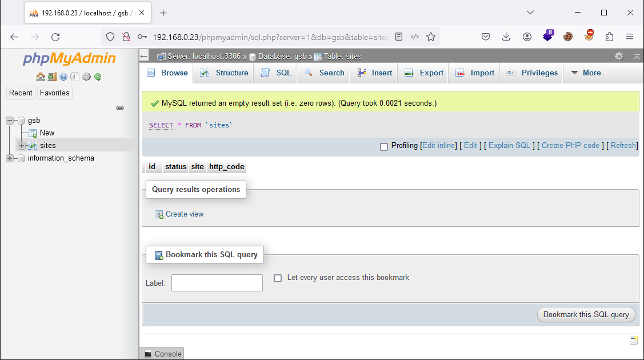The height and width of the screenshot is (360, 644).
Task: Click the bottom-right yellow note icon
Action: [634, 341]
